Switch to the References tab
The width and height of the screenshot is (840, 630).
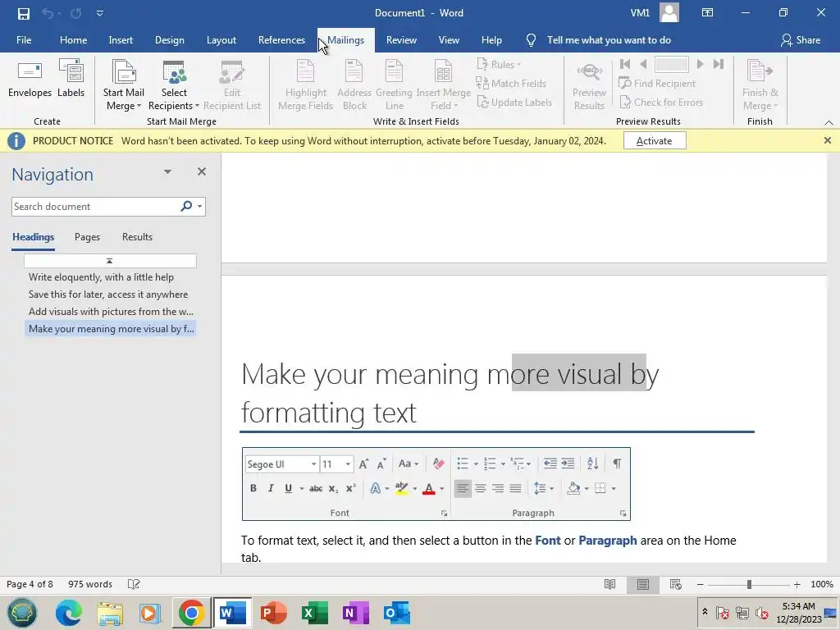tap(281, 40)
